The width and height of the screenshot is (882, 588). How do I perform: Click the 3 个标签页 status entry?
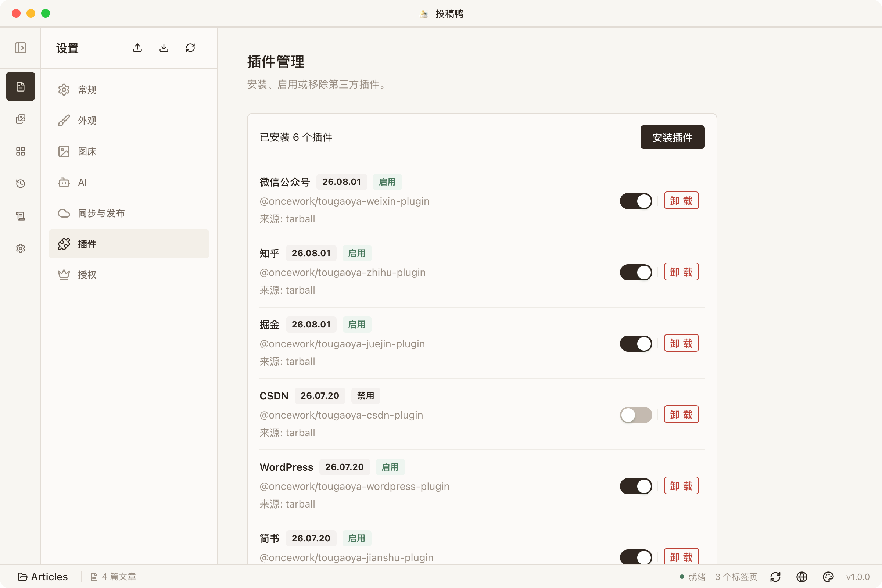[x=736, y=577]
